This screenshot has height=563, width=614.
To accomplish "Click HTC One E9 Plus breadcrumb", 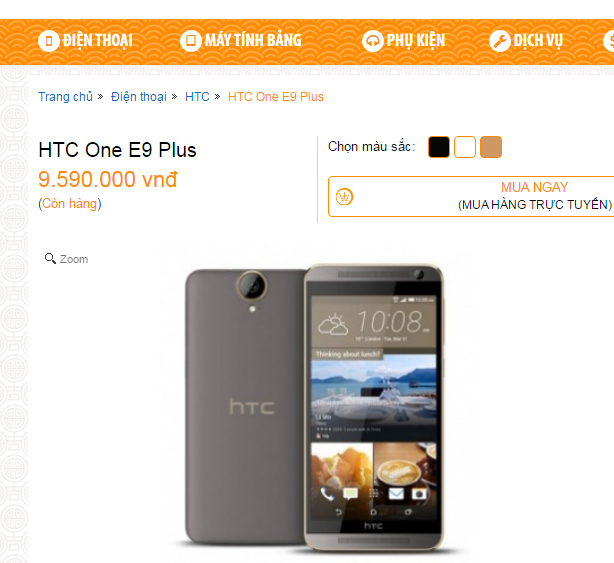I will [276, 97].
